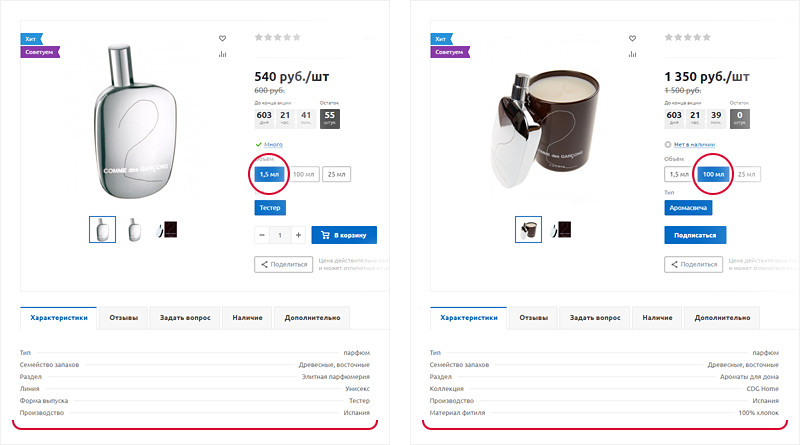
Task: Select 1,5 мл volume on the candle product
Action: pyautogui.click(x=678, y=174)
